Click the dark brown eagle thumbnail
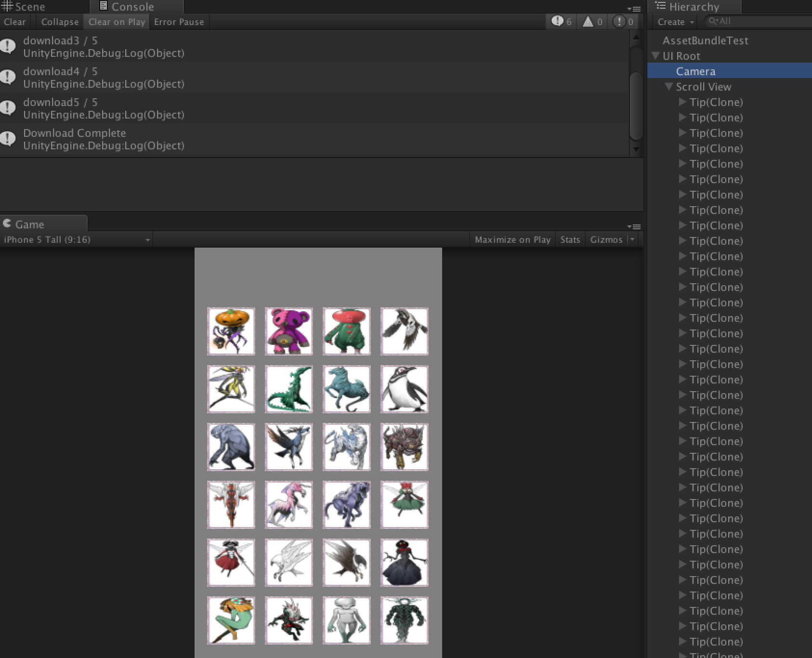 click(347, 563)
